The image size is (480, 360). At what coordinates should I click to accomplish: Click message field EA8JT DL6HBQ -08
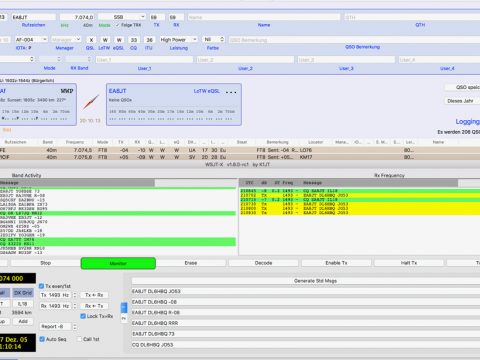306,302
